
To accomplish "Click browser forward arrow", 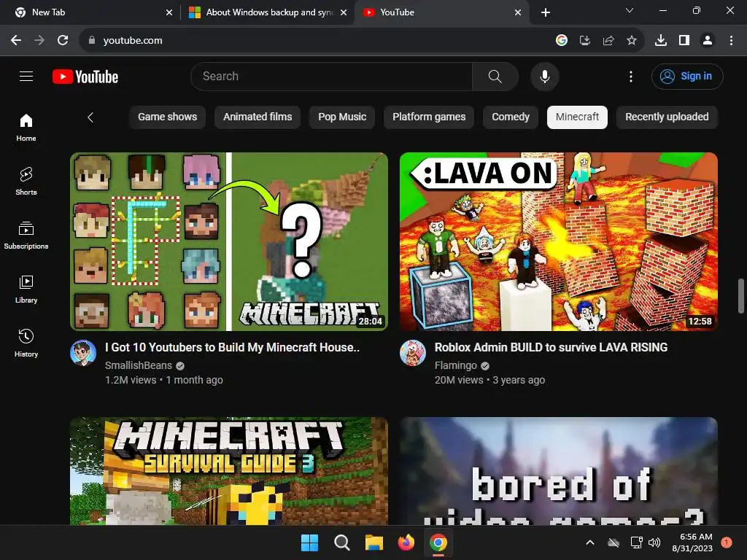I will 39,41.
